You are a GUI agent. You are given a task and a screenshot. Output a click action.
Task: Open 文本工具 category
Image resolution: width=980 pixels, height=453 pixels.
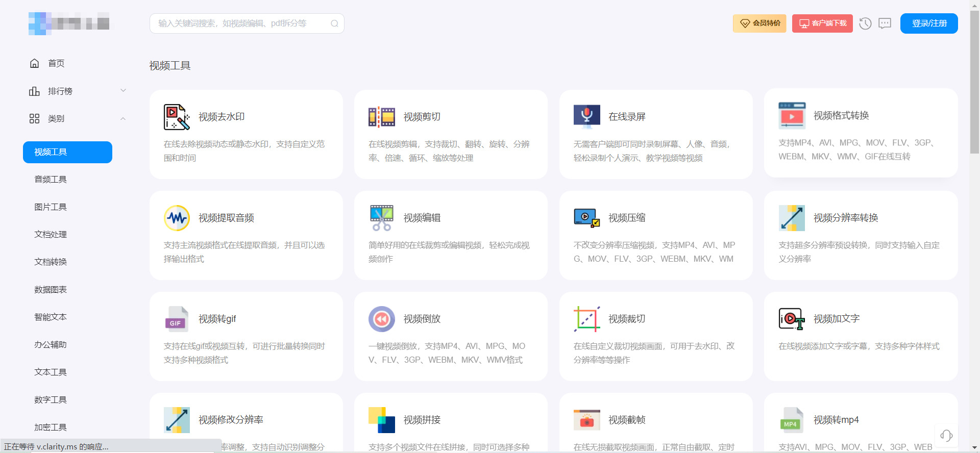click(x=51, y=372)
